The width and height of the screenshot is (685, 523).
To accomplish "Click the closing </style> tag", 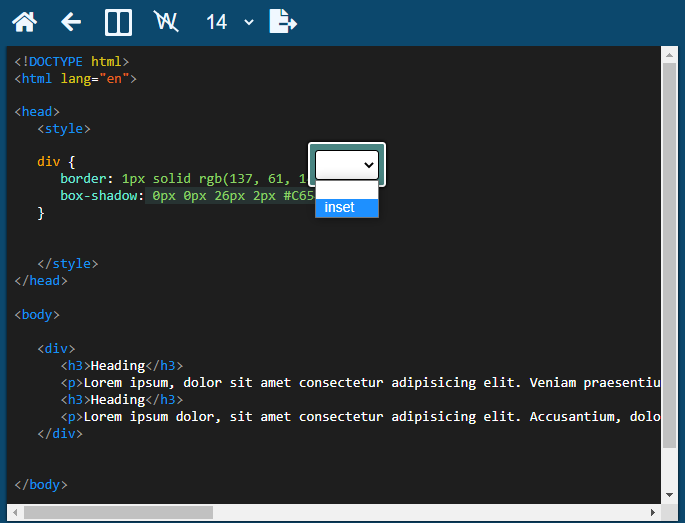I will pyautogui.click(x=68, y=264).
